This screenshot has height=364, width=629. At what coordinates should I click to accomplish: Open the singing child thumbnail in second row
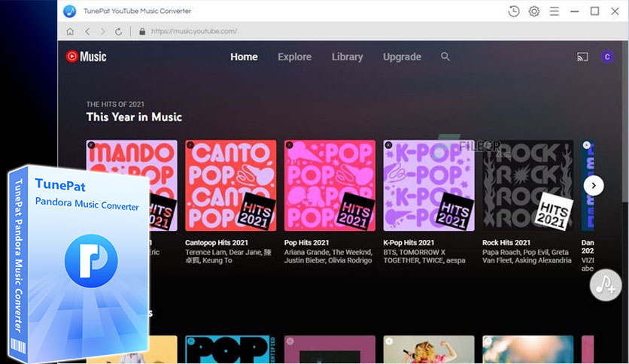pyautogui.click(x=429, y=350)
